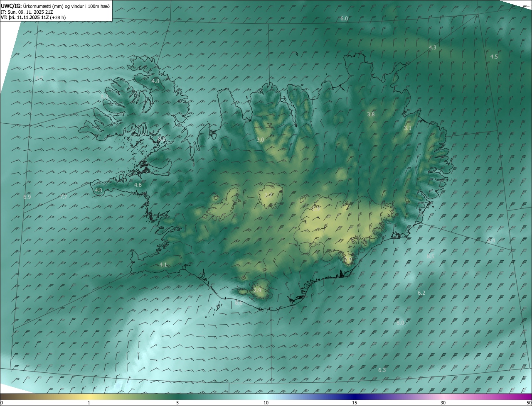Click the "3.0" value label
The width and height of the screenshot is (532, 406).
[x=260, y=140]
